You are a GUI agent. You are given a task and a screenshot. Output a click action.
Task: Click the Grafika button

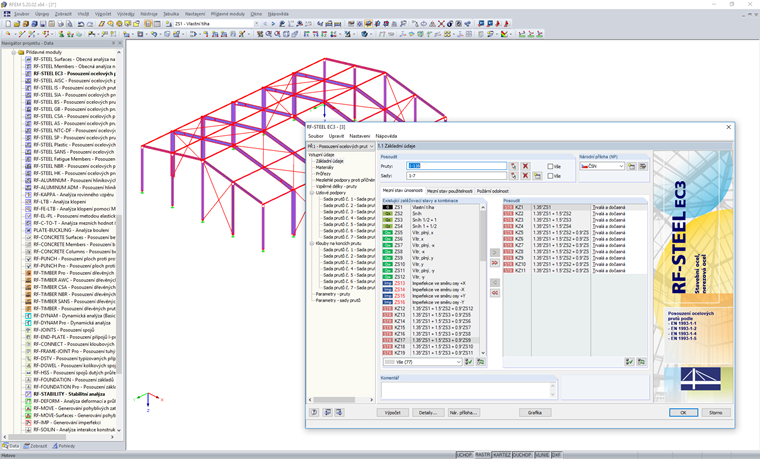535,412
